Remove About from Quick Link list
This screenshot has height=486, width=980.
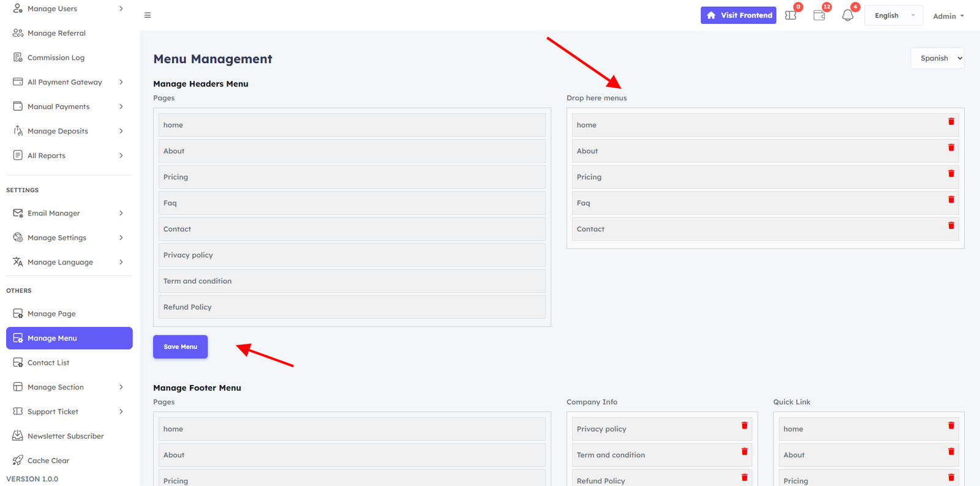click(951, 452)
